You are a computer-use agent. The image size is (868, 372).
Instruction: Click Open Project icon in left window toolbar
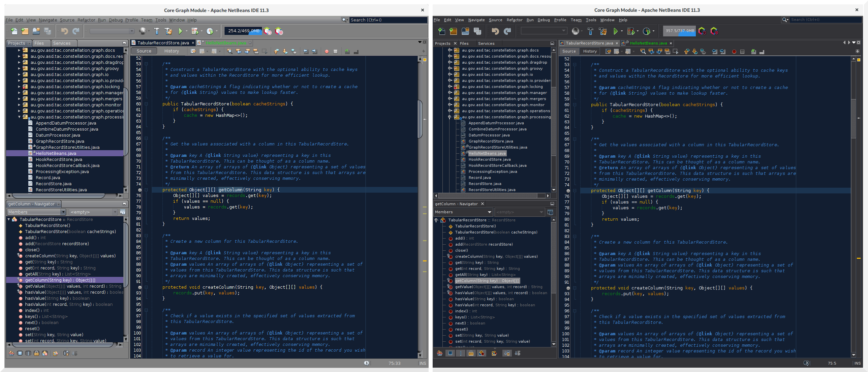[36, 31]
